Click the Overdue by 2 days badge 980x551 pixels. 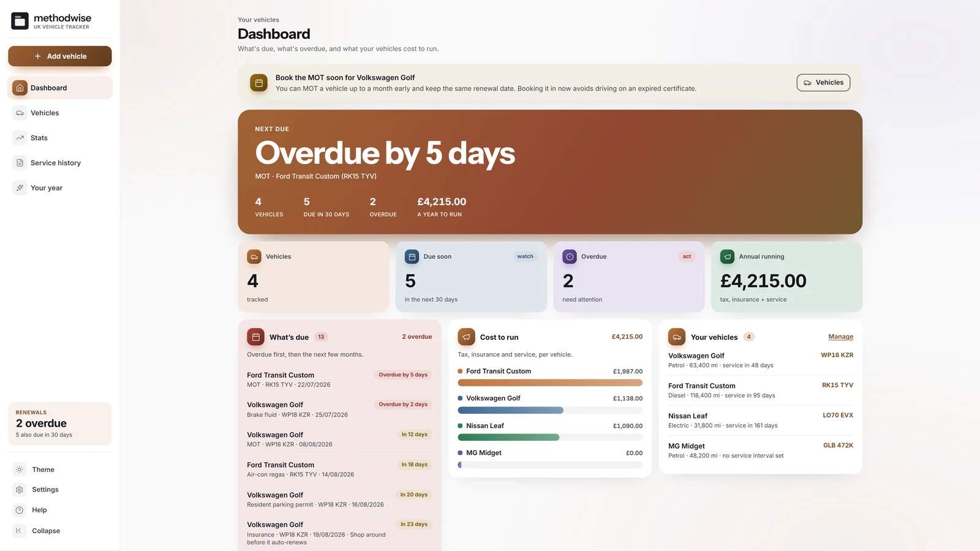point(403,404)
